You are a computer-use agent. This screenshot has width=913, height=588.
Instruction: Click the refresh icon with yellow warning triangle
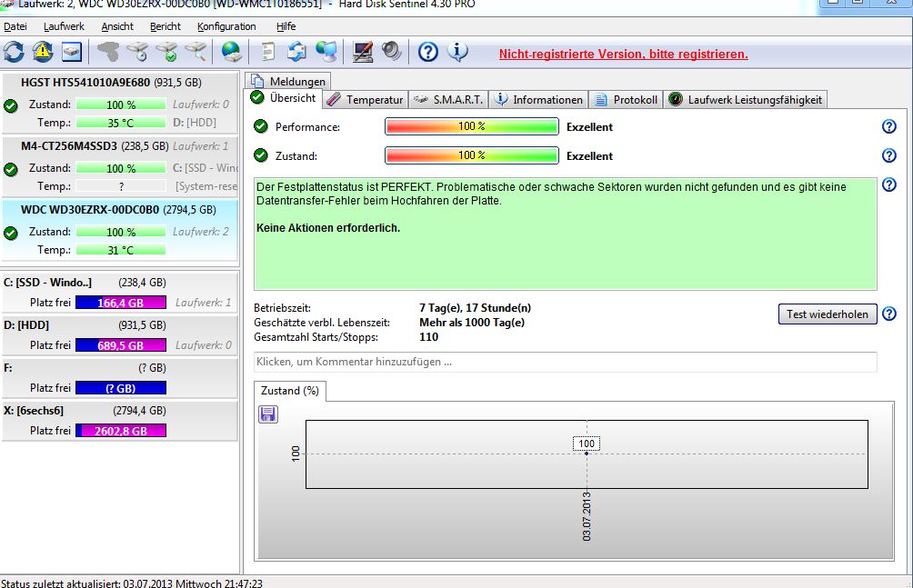(x=43, y=52)
